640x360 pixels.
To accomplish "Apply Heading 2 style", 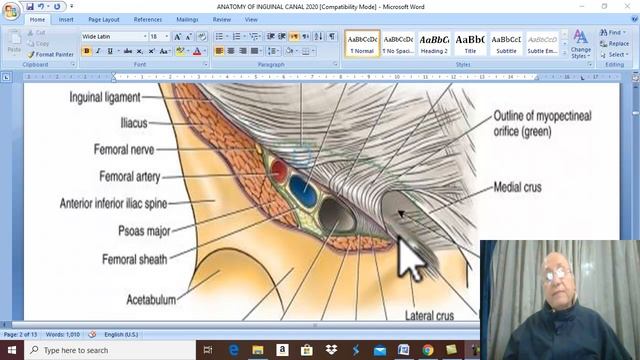I will (434, 43).
